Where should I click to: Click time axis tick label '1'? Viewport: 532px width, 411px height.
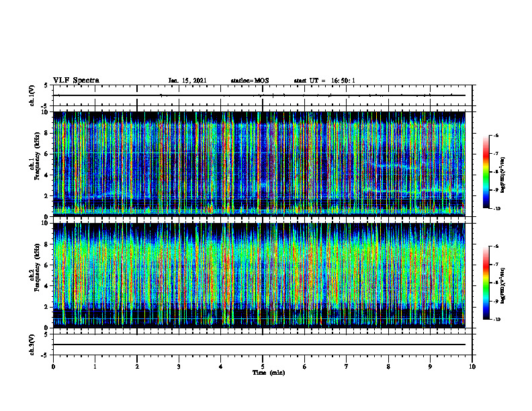(95, 367)
